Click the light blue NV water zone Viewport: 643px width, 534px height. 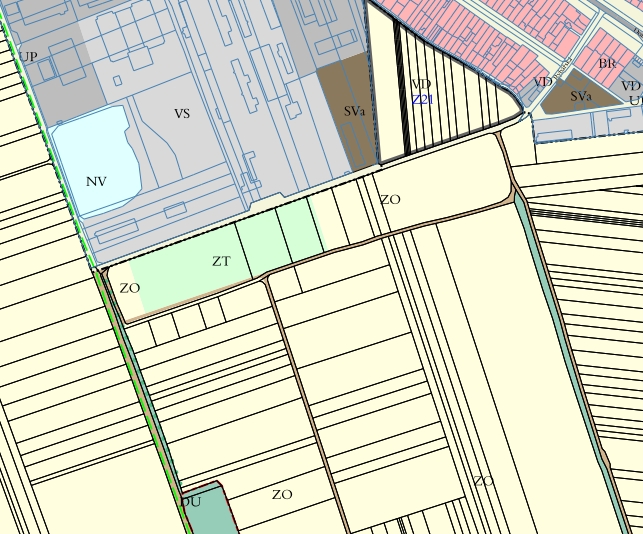click(92, 160)
